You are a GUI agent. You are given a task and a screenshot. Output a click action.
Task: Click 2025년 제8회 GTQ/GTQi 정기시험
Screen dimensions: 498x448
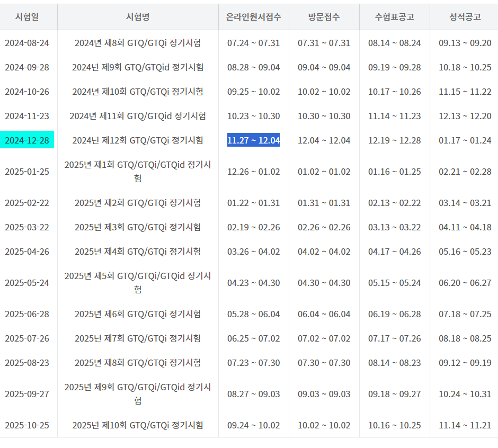[138, 363]
